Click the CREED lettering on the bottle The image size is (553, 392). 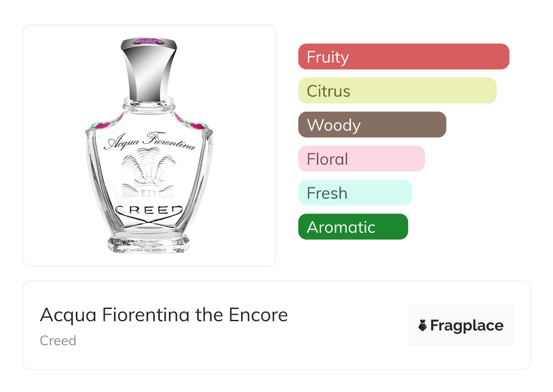(x=148, y=210)
